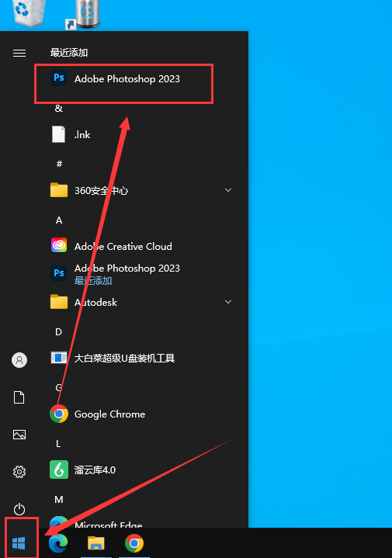The width and height of the screenshot is (392, 558).
Task: Click the Power button icon
Action: coord(19,509)
